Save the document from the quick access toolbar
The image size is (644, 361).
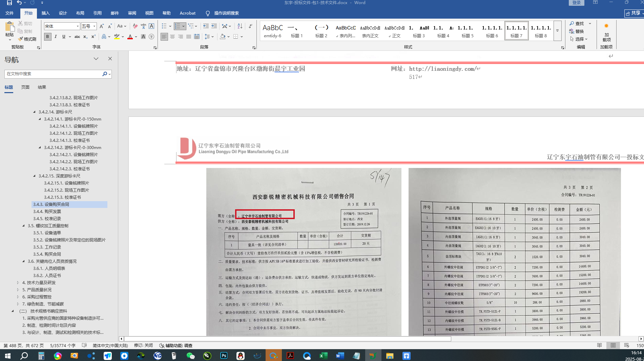tap(9, 3)
